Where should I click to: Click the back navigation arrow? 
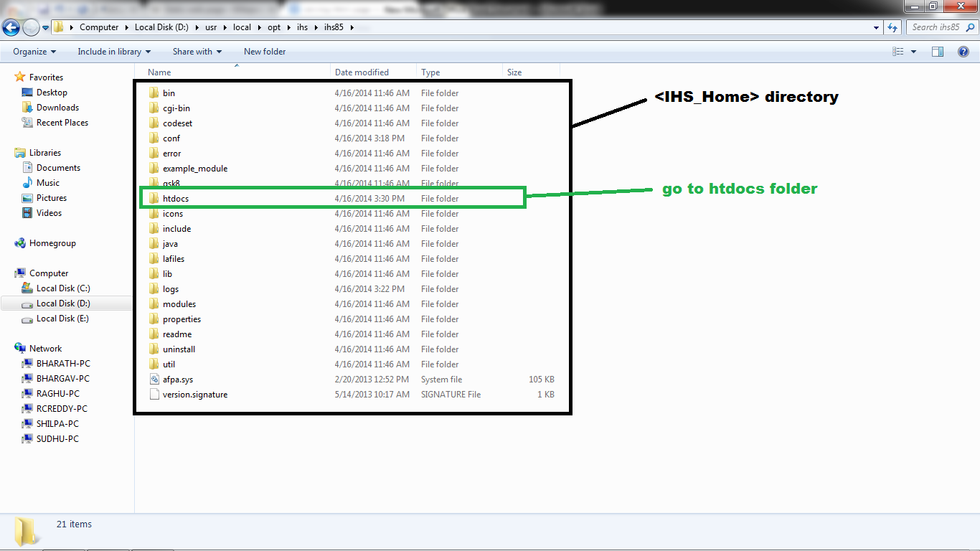pos(11,27)
